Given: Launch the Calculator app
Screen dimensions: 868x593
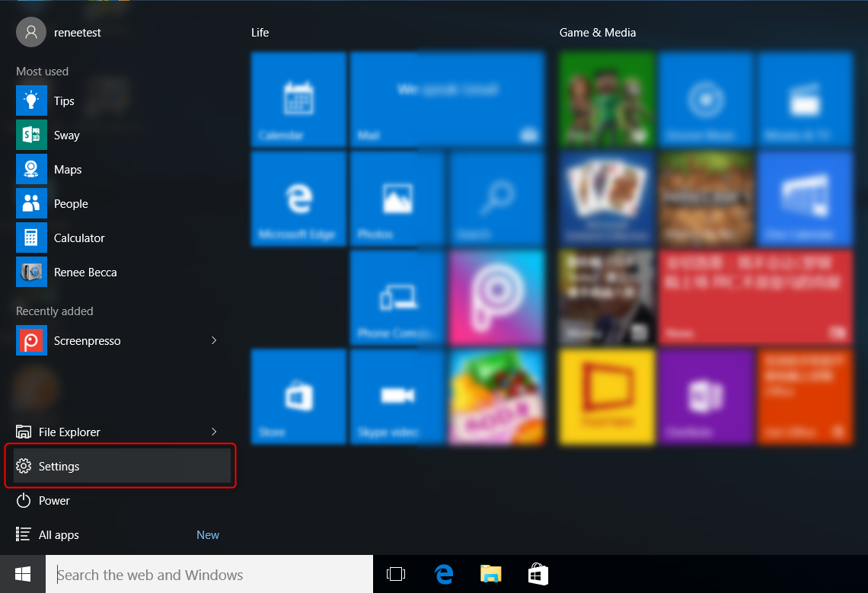Looking at the screenshot, I should tap(78, 238).
